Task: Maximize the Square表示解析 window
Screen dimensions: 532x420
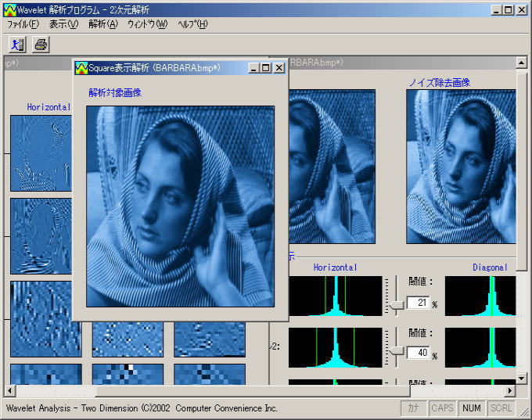Action: tap(266, 68)
